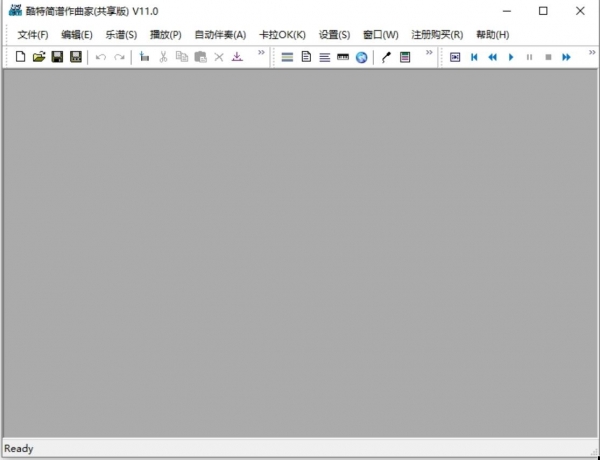
Task: Redo the last action
Action: (119, 57)
